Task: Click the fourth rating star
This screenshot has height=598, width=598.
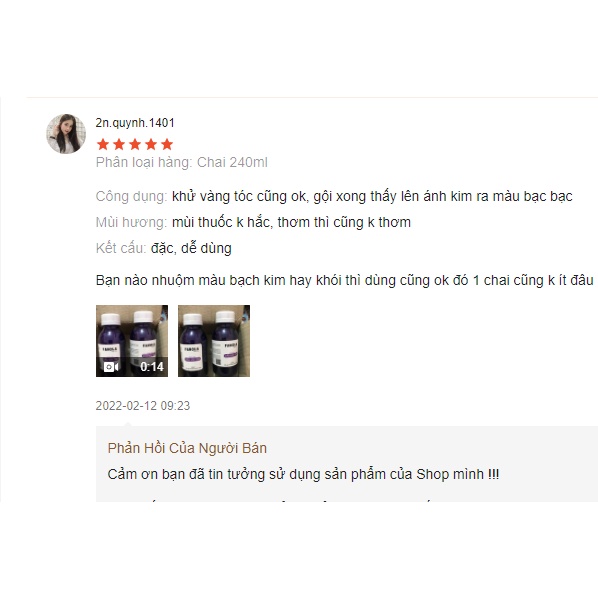Action: coord(151,145)
